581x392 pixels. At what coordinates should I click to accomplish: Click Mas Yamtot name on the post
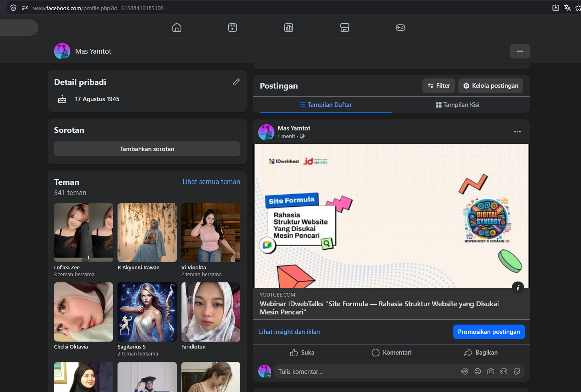pyautogui.click(x=294, y=128)
